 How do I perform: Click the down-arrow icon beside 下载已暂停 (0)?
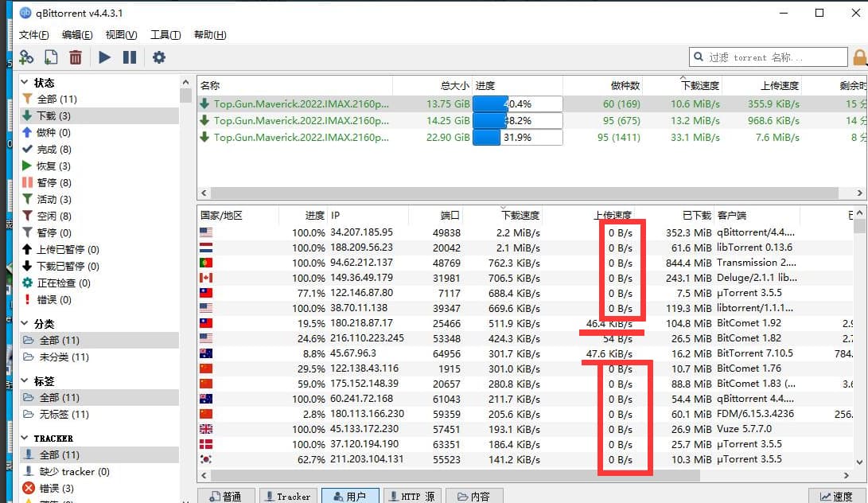click(x=27, y=265)
